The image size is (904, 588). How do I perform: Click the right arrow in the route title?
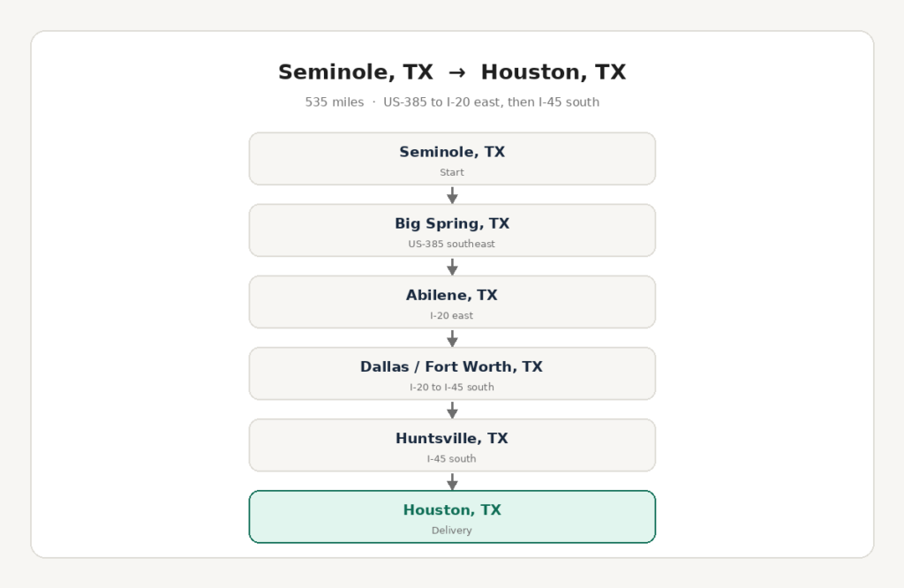point(457,72)
